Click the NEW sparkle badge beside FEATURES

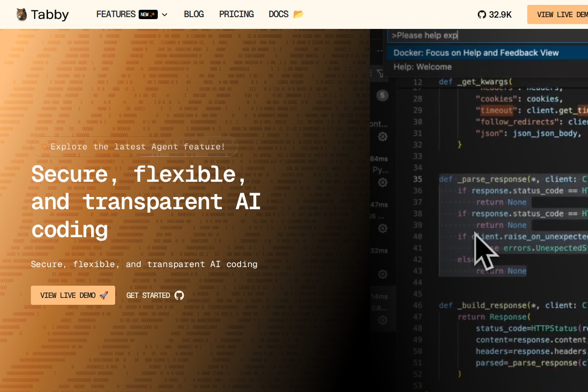[x=148, y=14]
